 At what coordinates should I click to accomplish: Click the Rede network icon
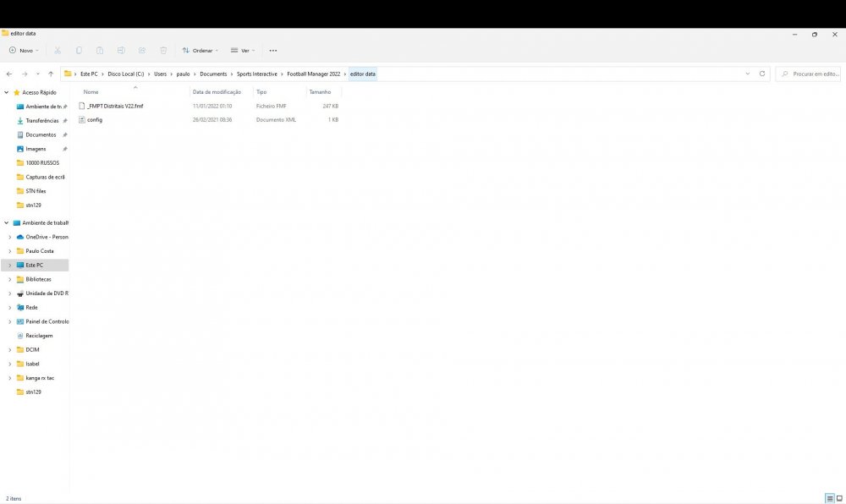click(20, 307)
